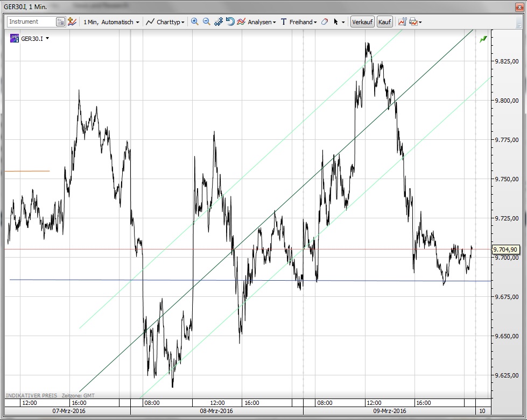Select the mouse pointer cursor tool
527x420 pixels.
pyautogui.click(x=336, y=22)
